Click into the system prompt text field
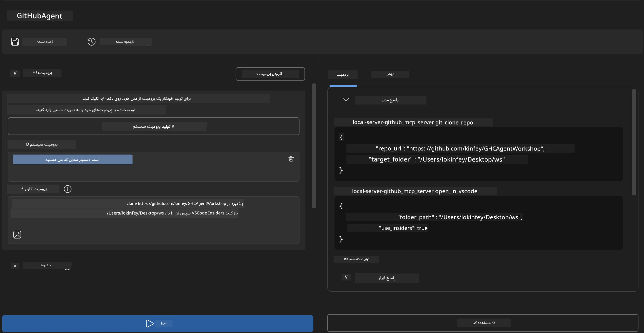Image resolution: width=644 pixels, height=333 pixels. [x=153, y=166]
